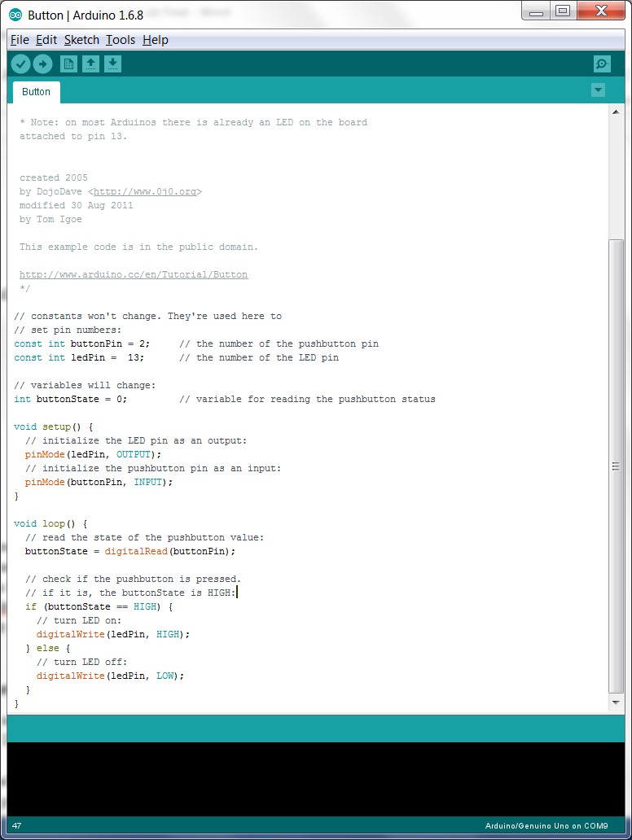Close the Arduino window

click(601, 11)
